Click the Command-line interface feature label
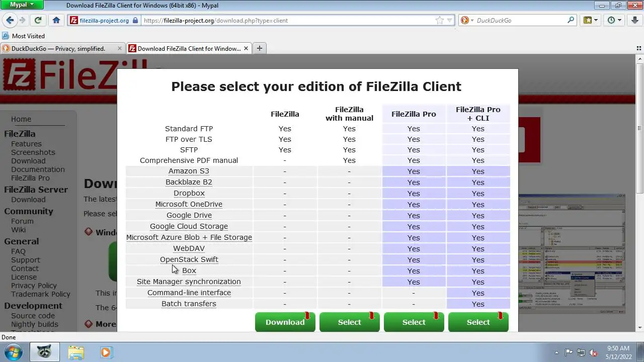The height and width of the screenshot is (362, 644). click(189, 293)
